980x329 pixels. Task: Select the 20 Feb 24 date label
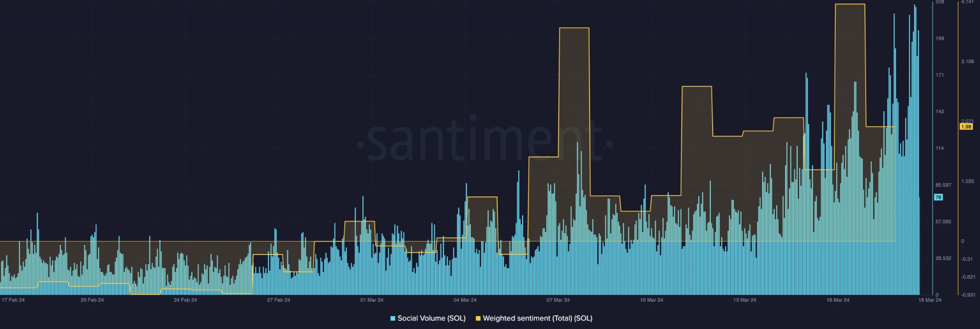click(x=92, y=300)
